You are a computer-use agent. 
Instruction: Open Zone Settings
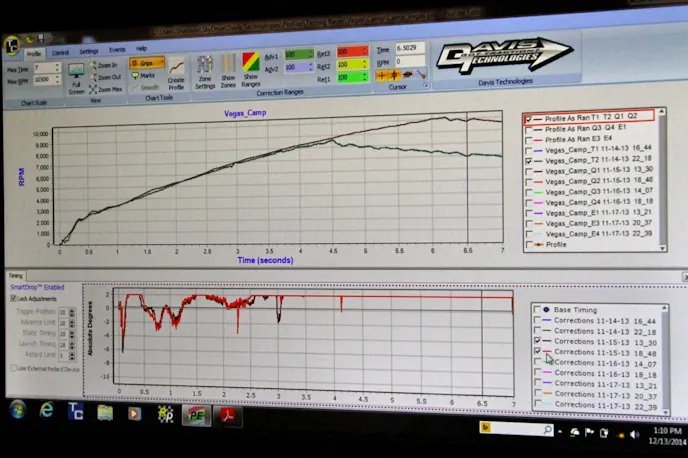[x=205, y=74]
